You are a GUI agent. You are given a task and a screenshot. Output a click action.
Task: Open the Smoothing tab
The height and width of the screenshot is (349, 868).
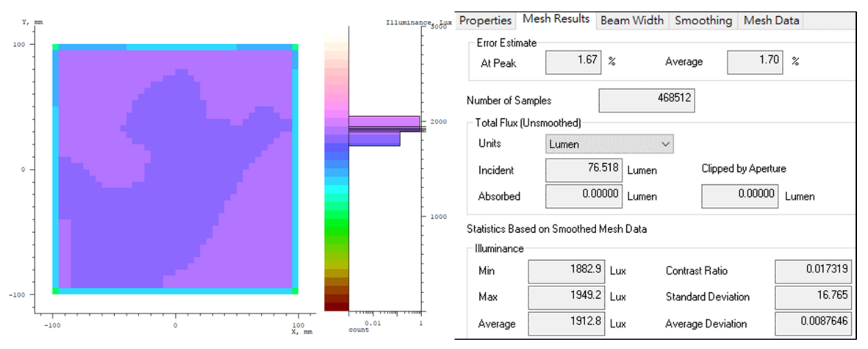click(x=703, y=21)
